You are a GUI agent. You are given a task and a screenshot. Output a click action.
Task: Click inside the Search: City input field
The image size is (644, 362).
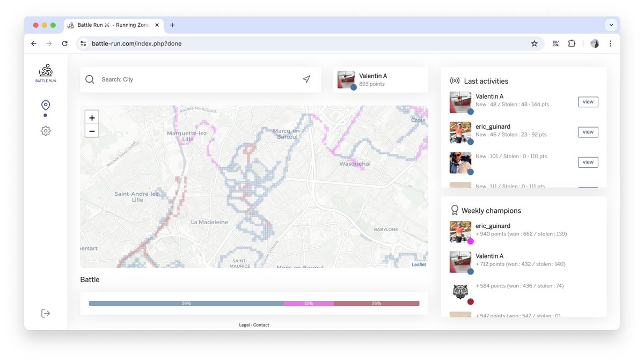pyautogui.click(x=161, y=79)
